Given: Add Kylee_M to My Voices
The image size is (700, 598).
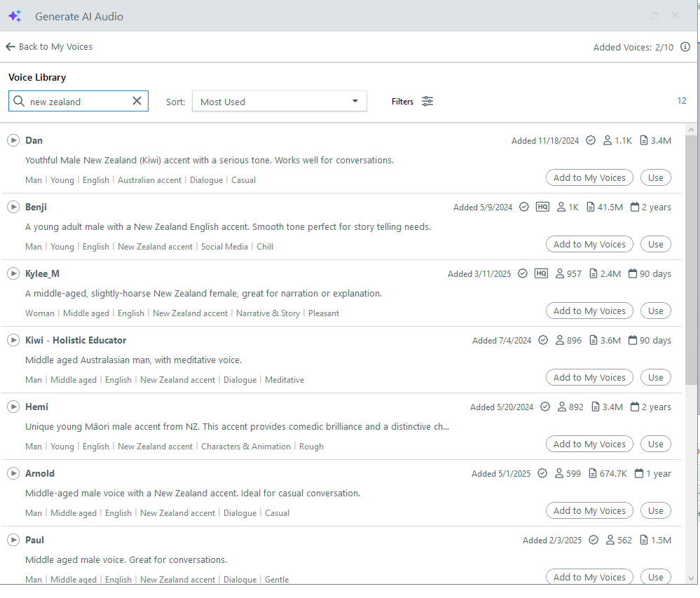Looking at the screenshot, I should tap(589, 311).
